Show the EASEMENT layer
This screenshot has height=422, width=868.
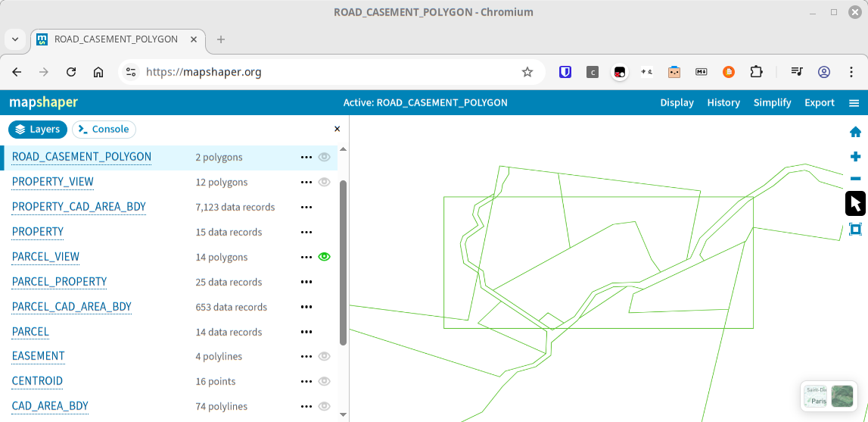point(325,356)
